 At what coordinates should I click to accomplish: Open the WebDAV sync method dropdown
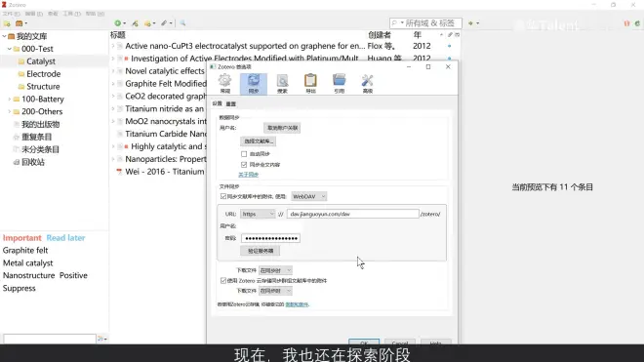(x=309, y=196)
